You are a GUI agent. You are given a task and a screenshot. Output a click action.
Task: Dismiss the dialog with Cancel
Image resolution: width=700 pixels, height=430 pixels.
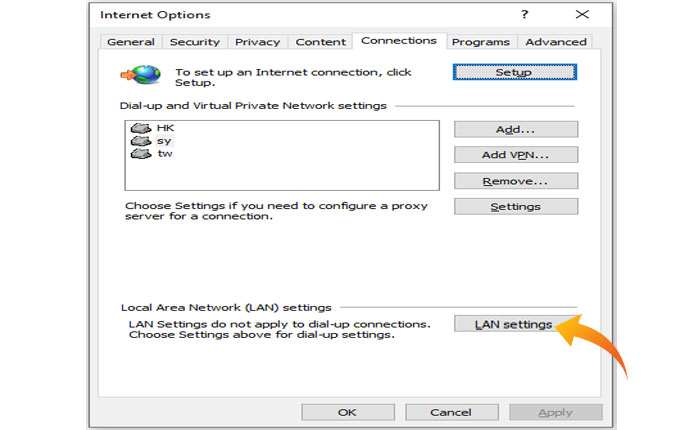[x=450, y=412]
